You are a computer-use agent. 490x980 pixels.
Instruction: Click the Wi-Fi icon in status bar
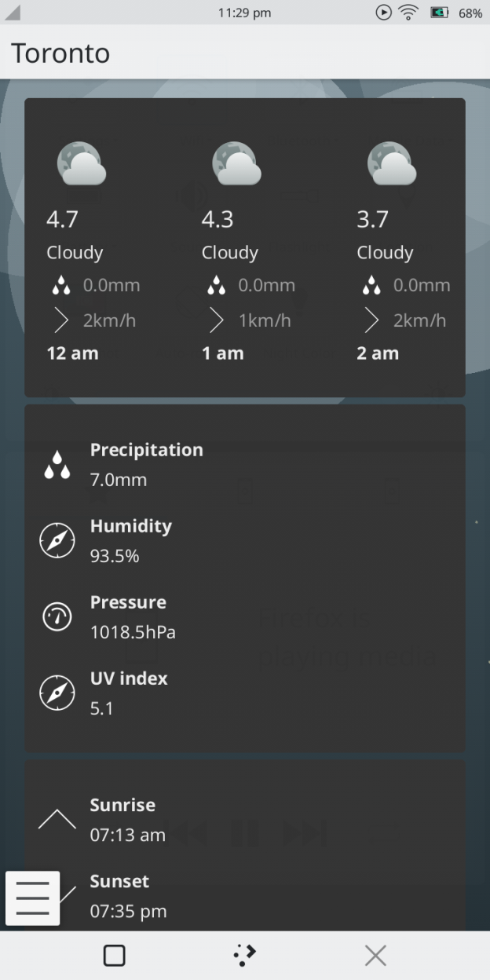408,13
